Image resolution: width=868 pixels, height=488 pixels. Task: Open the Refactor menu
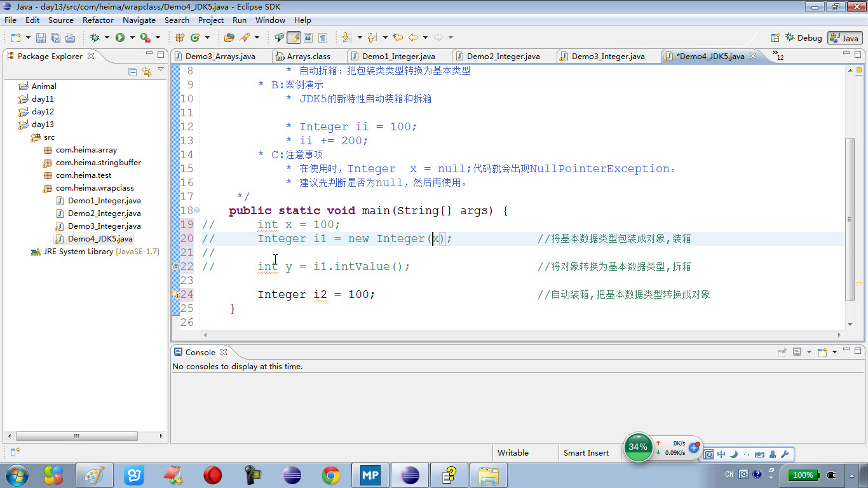[98, 20]
